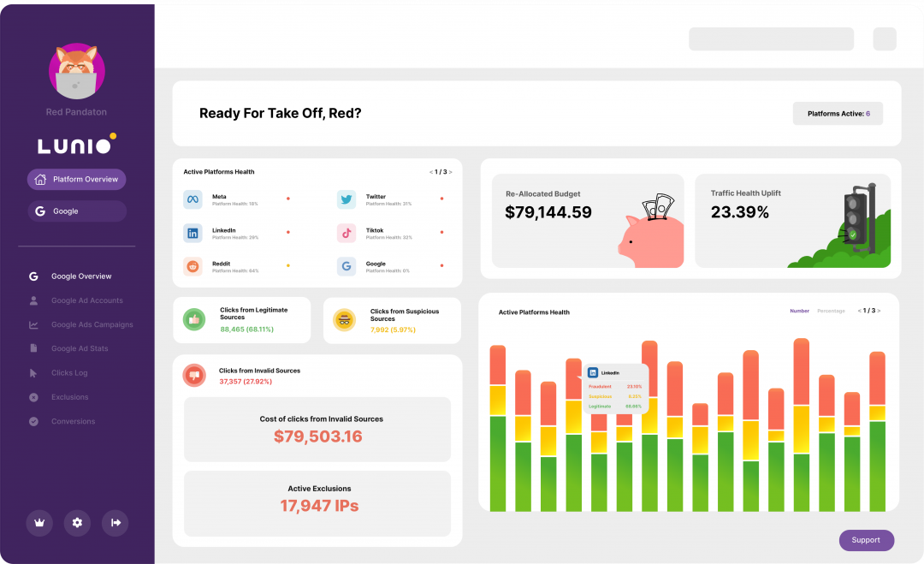924x564 pixels.
Task: Click the search field in the top bar
Action: pyautogui.click(x=771, y=39)
